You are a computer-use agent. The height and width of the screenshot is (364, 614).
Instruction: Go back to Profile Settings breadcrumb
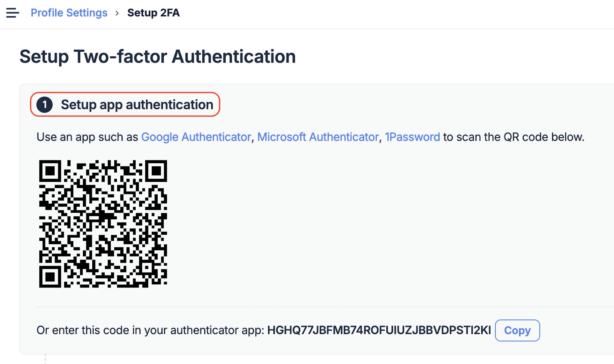click(x=69, y=13)
